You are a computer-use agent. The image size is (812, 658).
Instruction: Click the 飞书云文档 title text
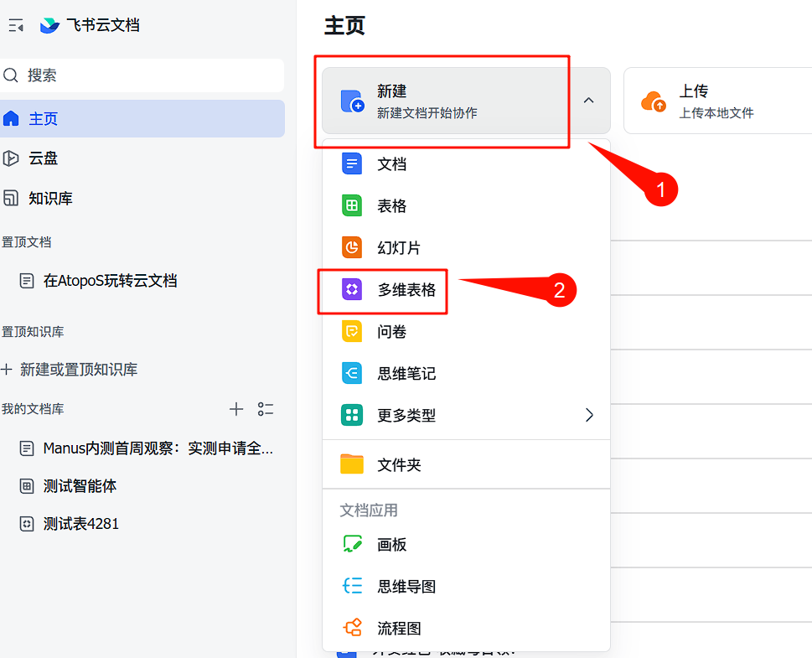point(103,25)
